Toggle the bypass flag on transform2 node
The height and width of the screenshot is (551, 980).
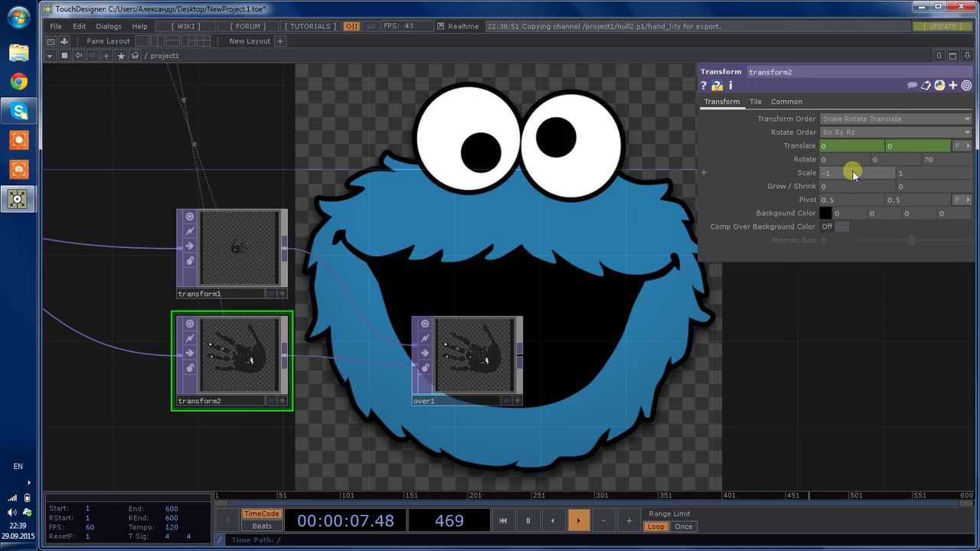pyautogui.click(x=189, y=338)
